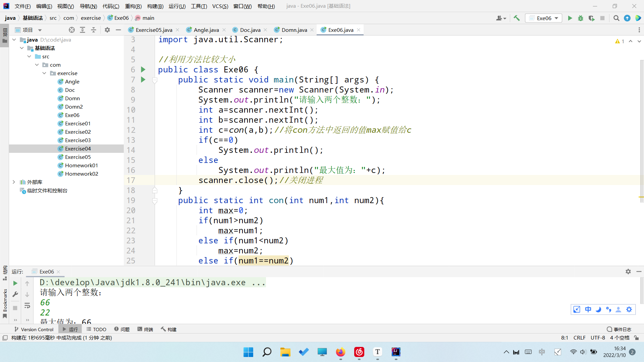Open Search Everywhere magnifier icon
The width and height of the screenshot is (644, 362).
[616, 18]
